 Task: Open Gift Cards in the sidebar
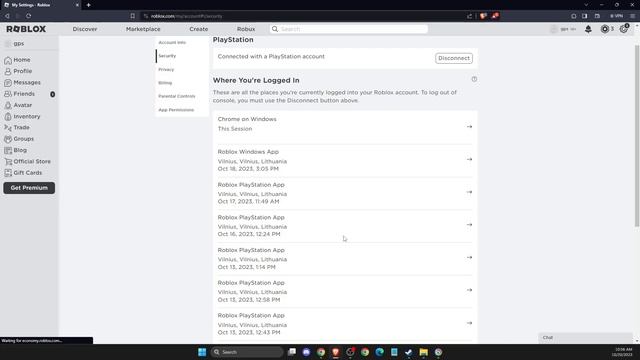tap(23, 173)
